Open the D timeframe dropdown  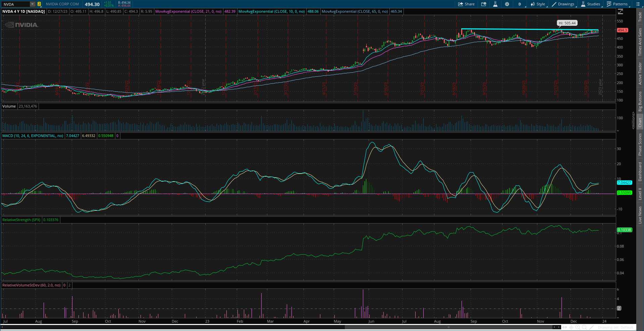pyautogui.click(x=520, y=4)
